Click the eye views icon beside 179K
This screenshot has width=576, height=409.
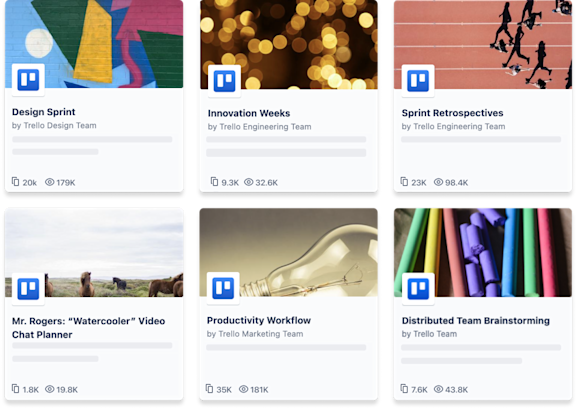pyautogui.click(x=50, y=182)
